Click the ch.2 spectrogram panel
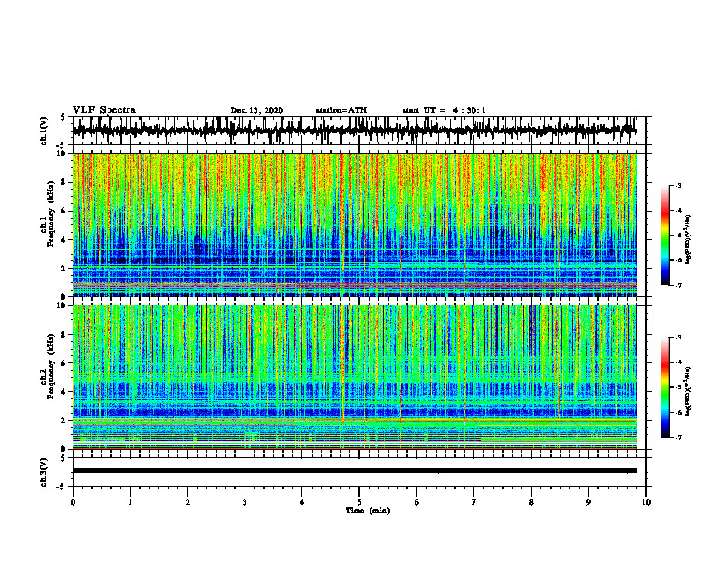This screenshot has height=563, width=728. (x=354, y=377)
